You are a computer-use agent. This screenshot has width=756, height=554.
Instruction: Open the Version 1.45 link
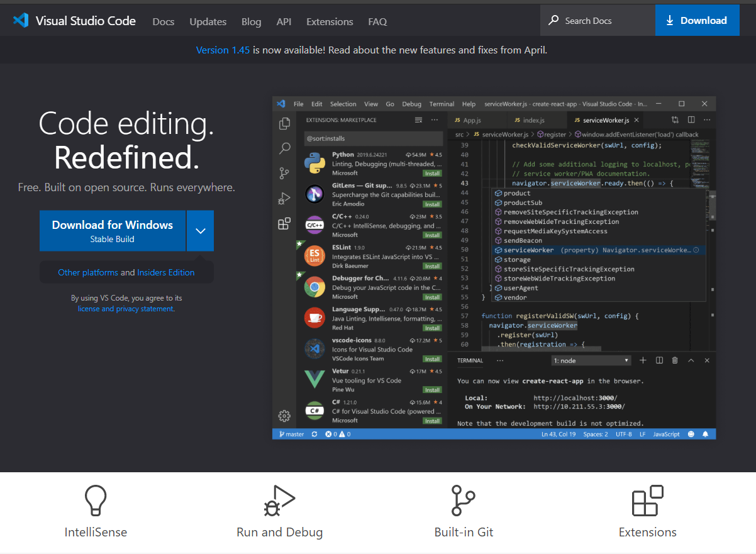223,50
